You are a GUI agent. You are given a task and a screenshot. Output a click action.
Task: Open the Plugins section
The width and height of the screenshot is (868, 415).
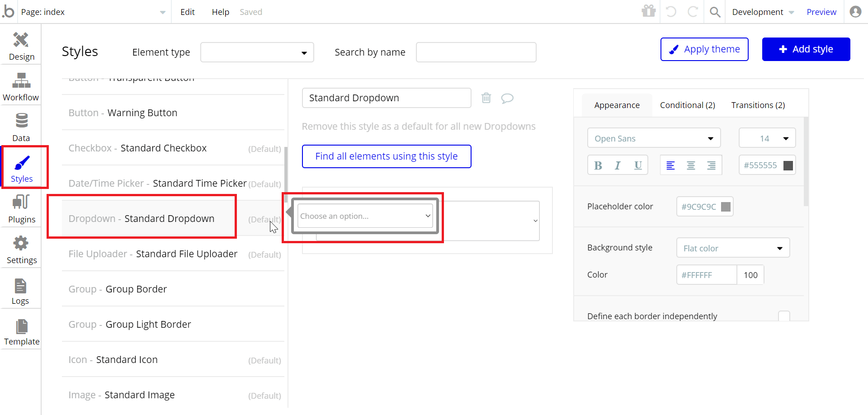point(21,209)
